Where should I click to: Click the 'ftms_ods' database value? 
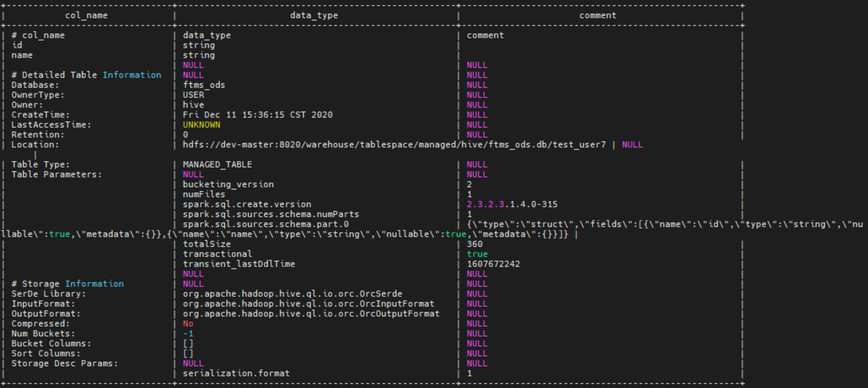[x=204, y=85]
